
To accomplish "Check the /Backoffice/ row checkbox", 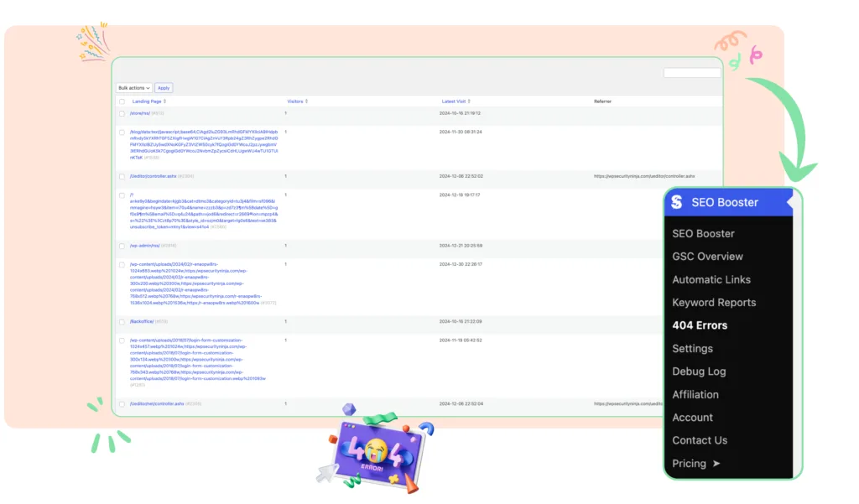I will tap(122, 322).
